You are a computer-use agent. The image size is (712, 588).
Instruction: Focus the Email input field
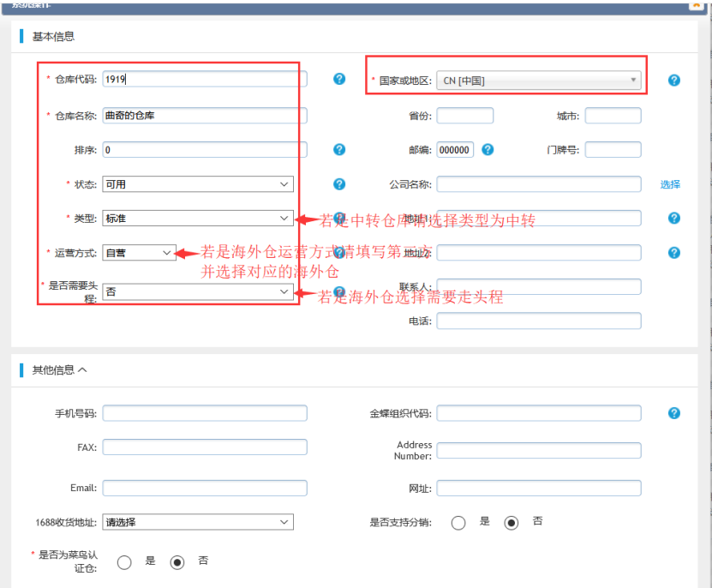coord(204,488)
